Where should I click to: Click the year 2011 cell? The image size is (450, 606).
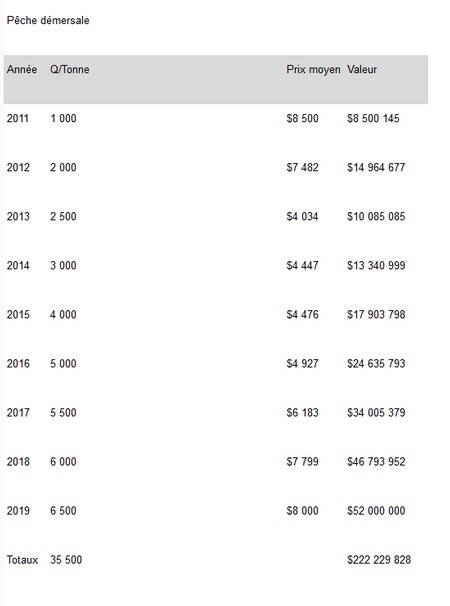tap(18, 118)
